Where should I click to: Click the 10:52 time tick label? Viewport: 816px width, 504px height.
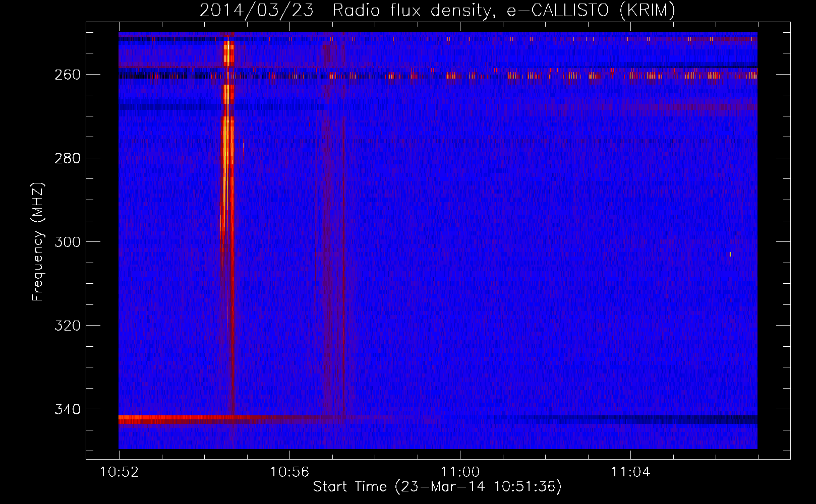click(120, 472)
